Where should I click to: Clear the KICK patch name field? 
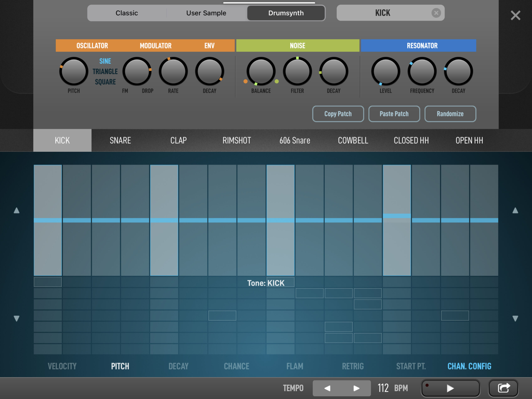tap(437, 13)
